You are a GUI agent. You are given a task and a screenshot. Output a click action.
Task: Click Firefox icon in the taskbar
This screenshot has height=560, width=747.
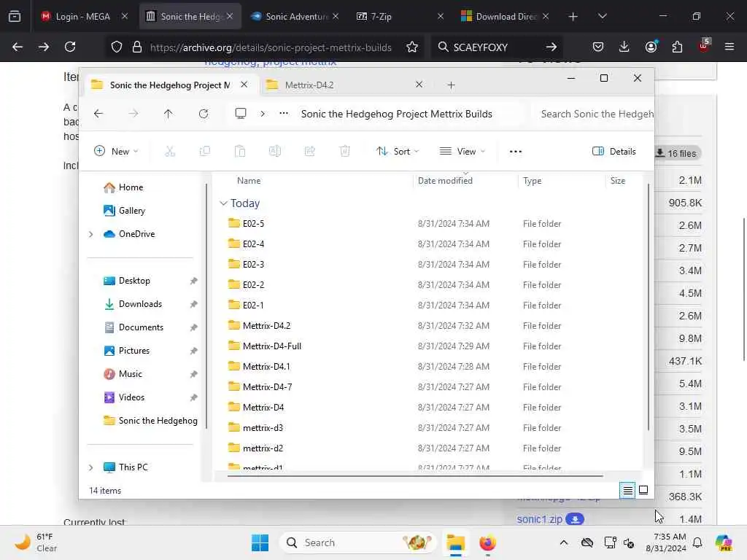coord(487,542)
